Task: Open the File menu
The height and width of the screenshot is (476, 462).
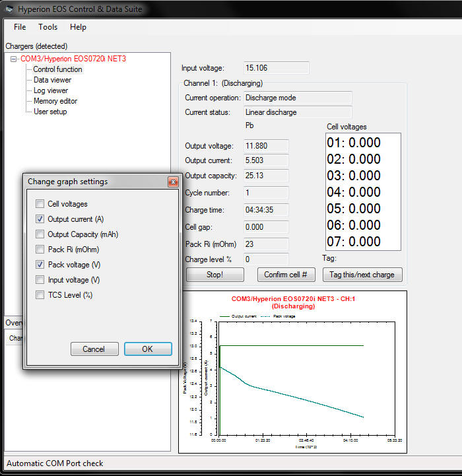Action: click(20, 27)
